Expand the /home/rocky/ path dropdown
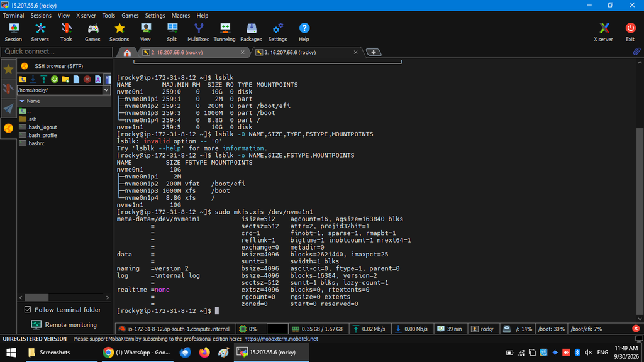The image size is (644, 362). (106, 90)
